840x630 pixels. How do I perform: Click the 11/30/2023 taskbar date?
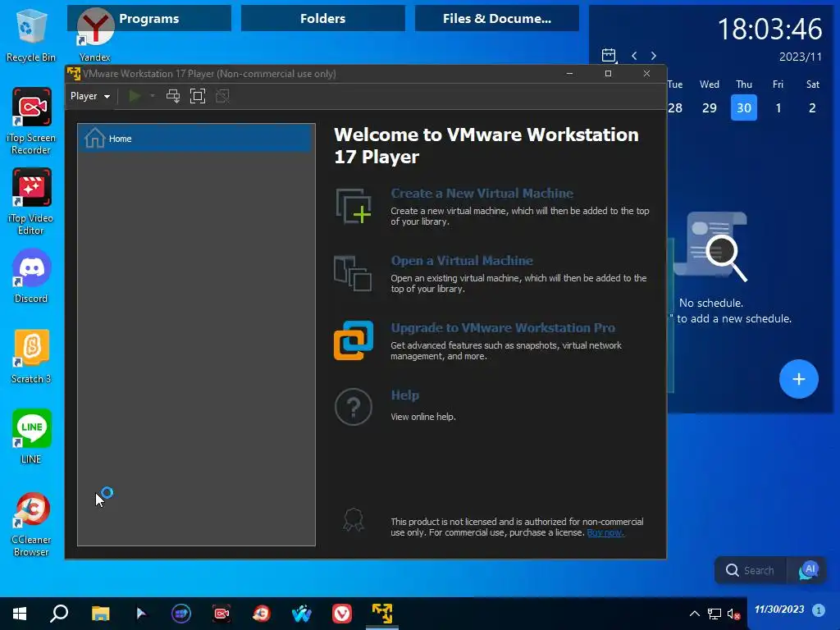[x=779, y=609]
